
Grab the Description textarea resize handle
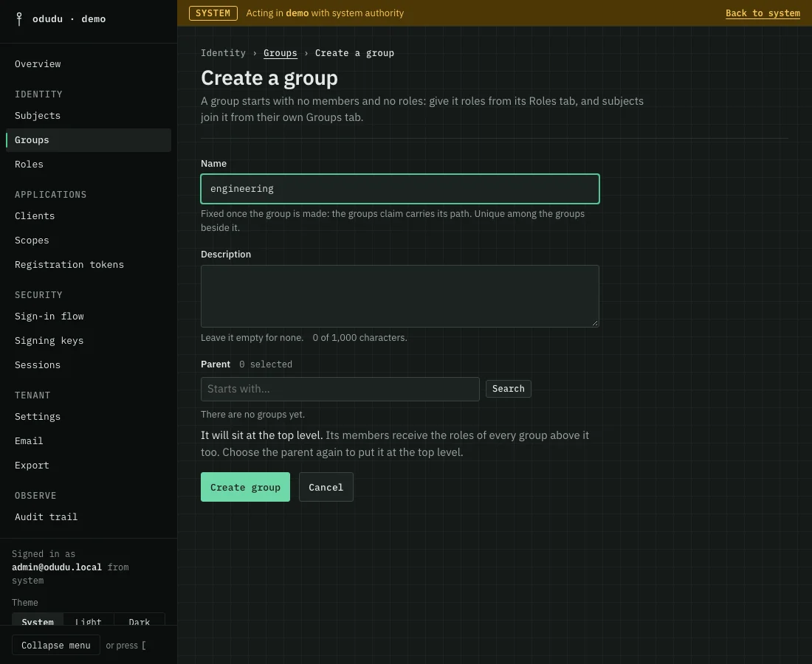[595, 323]
